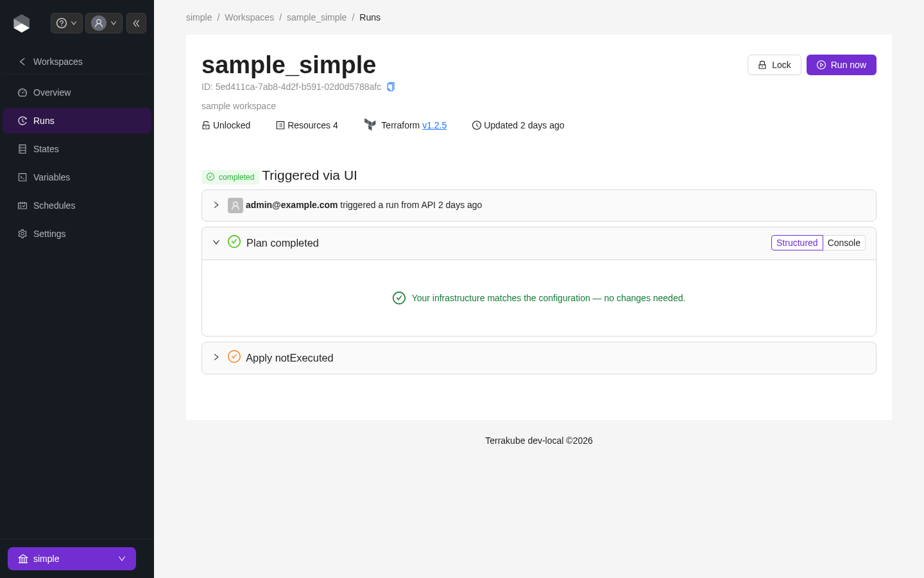The width and height of the screenshot is (924, 578).
Task: Click the Terrakube logo in the sidebar
Action: point(22,23)
